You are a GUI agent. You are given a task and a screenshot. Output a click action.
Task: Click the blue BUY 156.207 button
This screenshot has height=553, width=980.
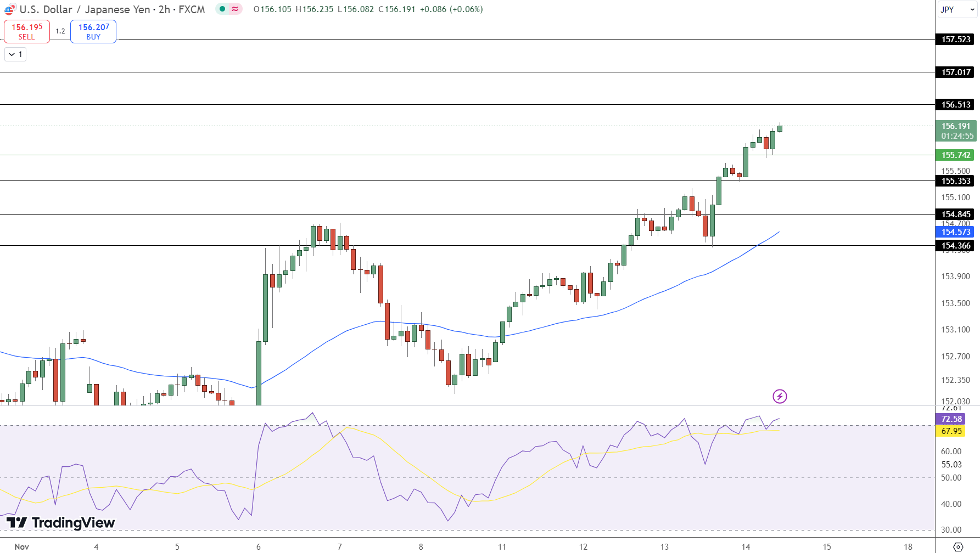93,32
